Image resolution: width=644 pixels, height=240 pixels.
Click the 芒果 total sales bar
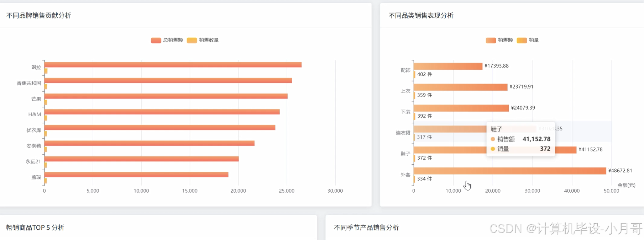point(166,96)
